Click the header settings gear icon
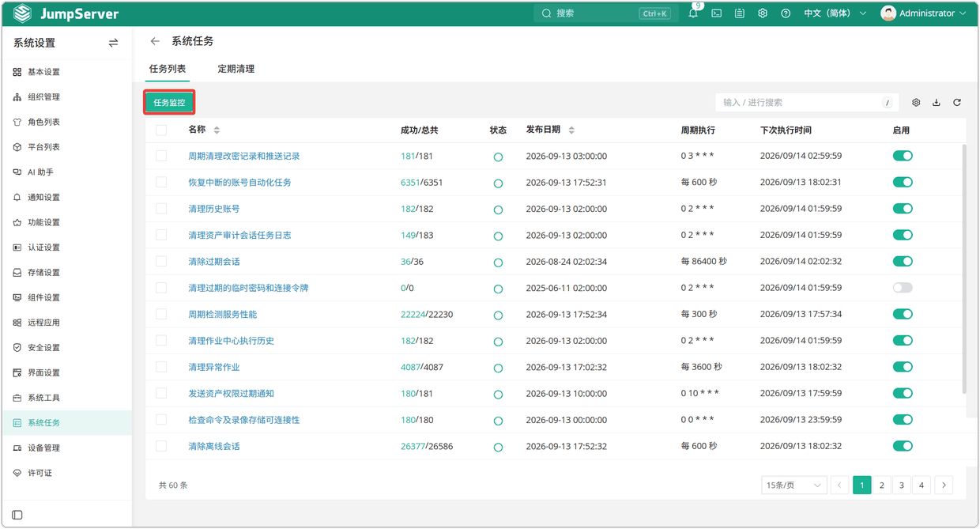The height and width of the screenshot is (529, 980). (x=763, y=13)
